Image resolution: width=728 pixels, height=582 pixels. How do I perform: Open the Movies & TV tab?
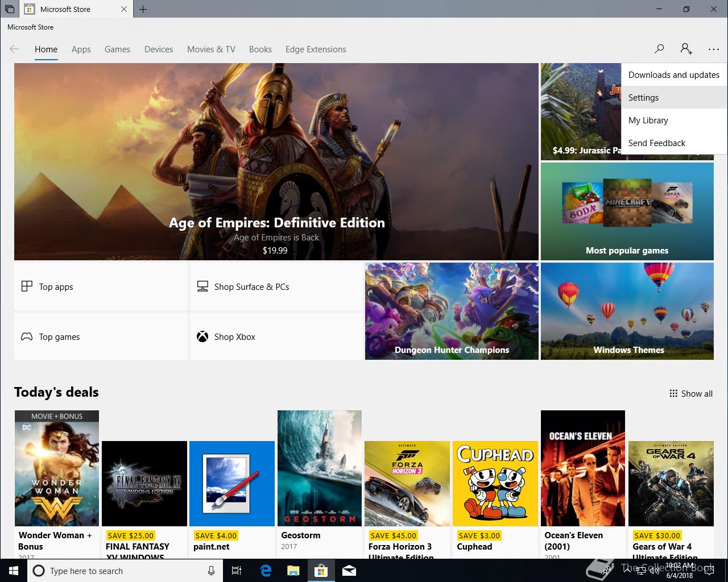coord(211,49)
